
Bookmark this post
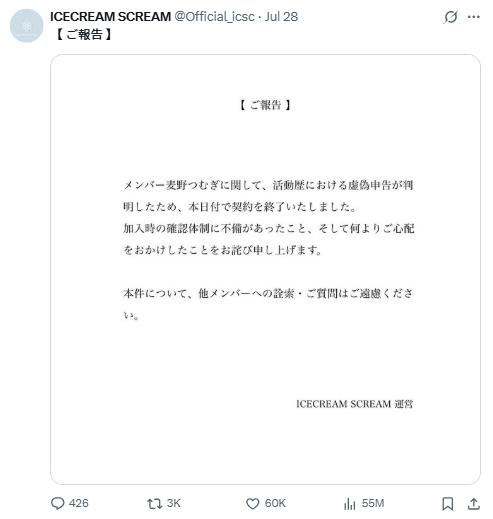point(447,504)
